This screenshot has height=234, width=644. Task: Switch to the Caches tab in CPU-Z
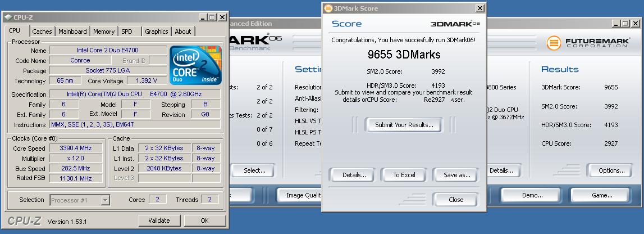point(42,31)
